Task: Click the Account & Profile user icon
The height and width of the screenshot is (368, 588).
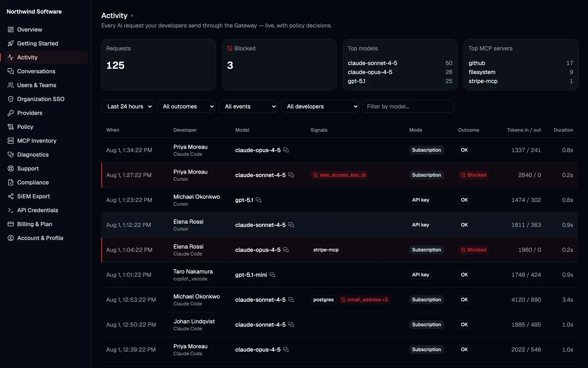Action: pyautogui.click(x=11, y=238)
